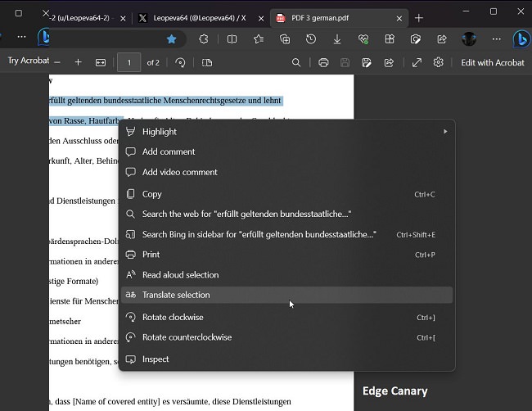Click the Try Acrobat button
The height and width of the screenshot is (411, 532).
pyautogui.click(x=29, y=61)
